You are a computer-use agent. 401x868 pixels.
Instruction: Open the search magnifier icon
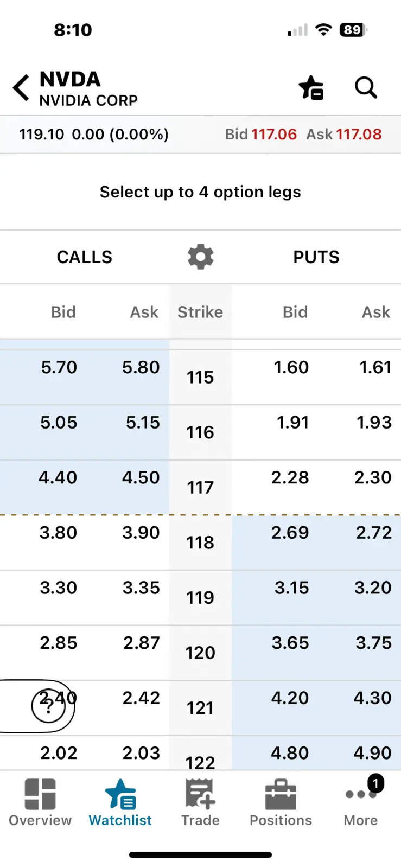(366, 87)
